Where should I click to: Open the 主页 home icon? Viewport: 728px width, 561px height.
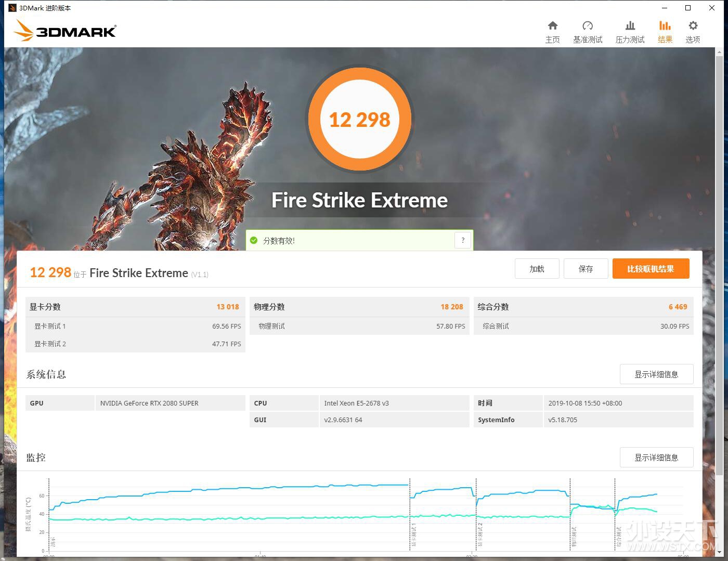553,25
